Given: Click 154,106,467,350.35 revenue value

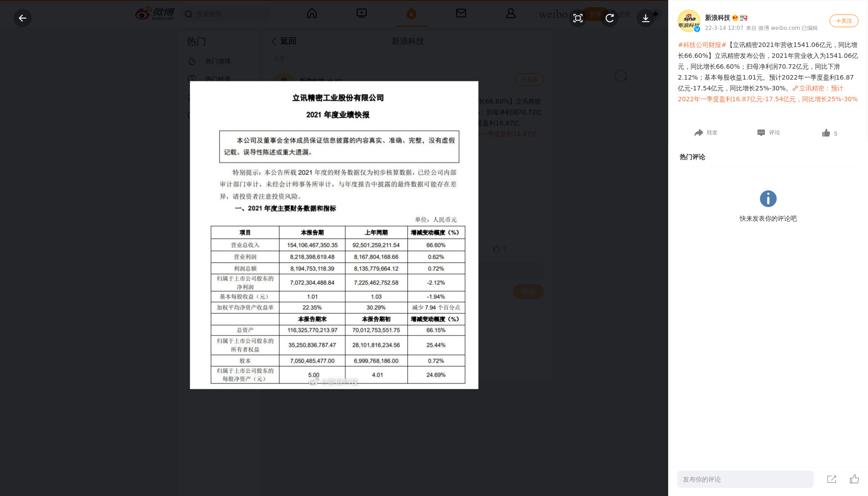Looking at the screenshot, I should point(312,245).
